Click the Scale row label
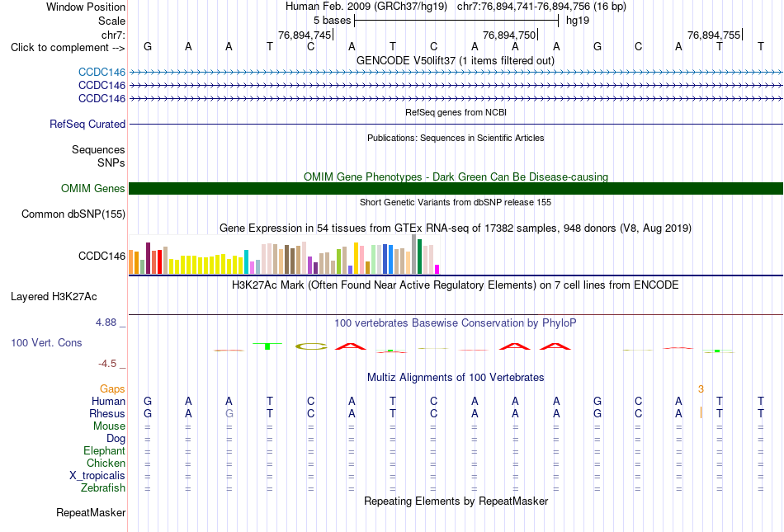 click(111, 21)
